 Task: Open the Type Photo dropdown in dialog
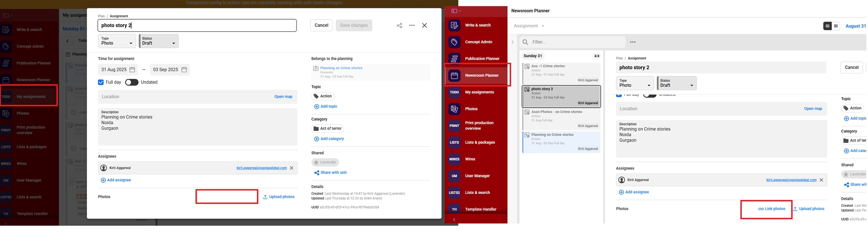(117, 41)
